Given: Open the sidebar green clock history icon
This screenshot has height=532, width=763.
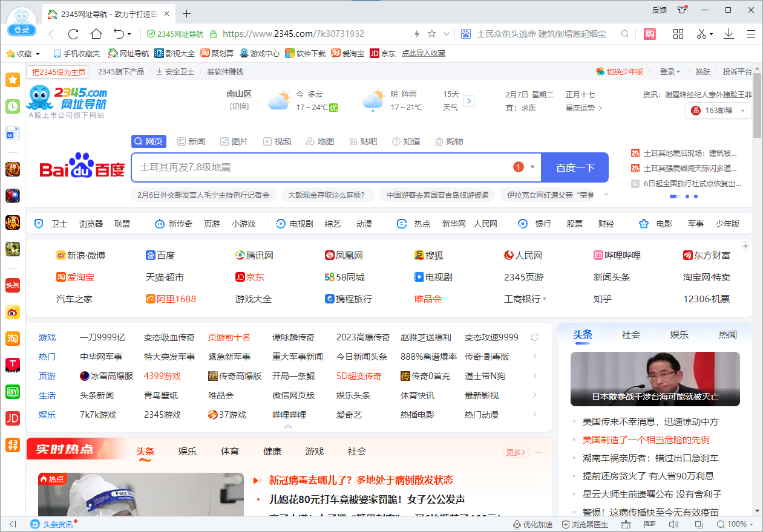Looking at the screenshot, I should click(x=13, y=106).
